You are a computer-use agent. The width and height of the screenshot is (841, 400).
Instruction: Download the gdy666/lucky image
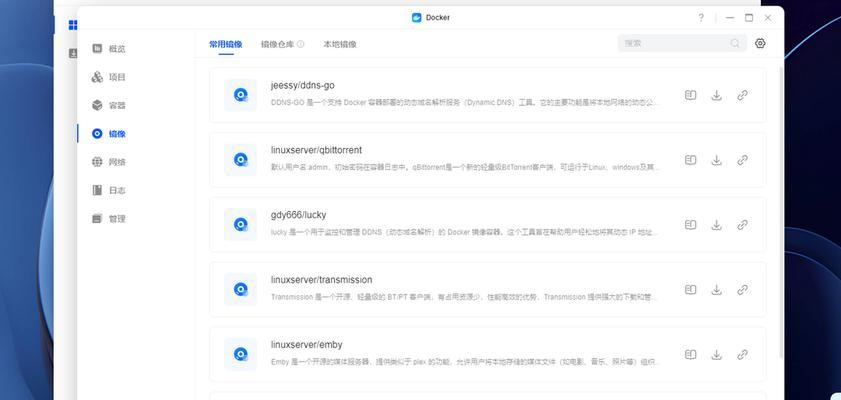[716, 225]
